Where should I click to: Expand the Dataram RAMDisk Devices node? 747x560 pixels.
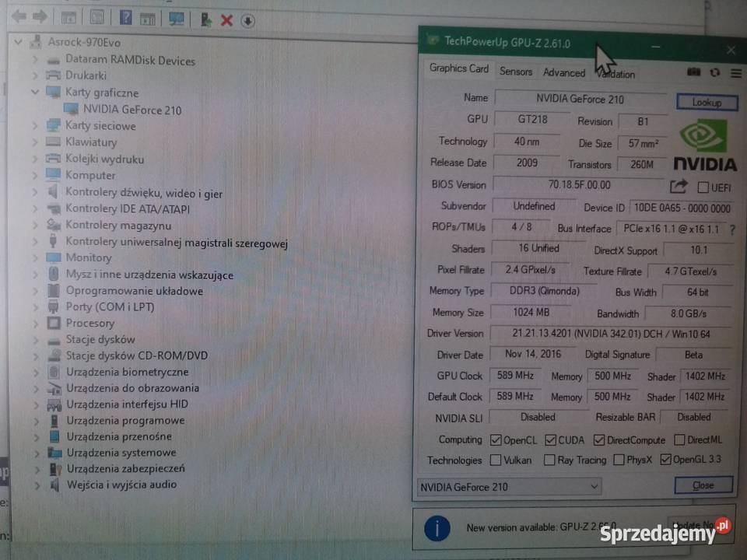point(35,60)
